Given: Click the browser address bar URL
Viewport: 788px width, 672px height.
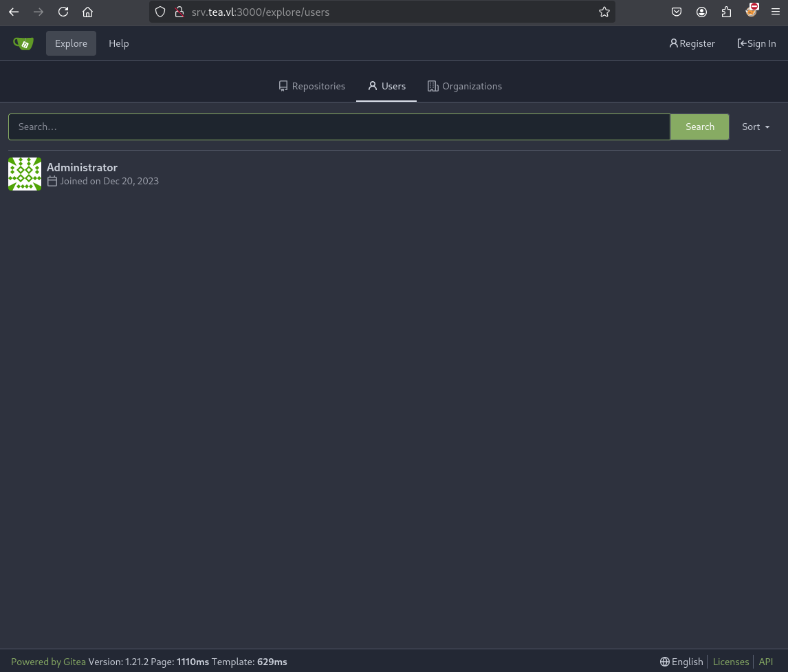Looking at the screenshot, I should [x=261, y=12].
